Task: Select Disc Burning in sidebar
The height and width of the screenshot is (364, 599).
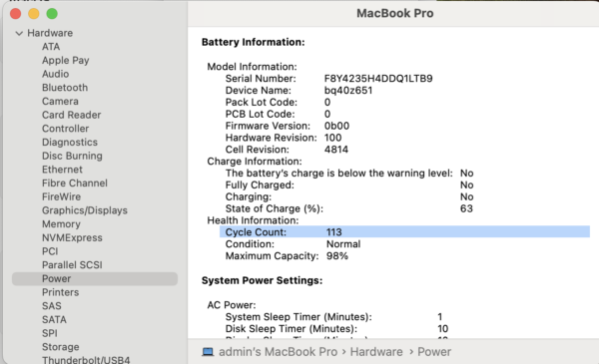Action: click(72, 156)
